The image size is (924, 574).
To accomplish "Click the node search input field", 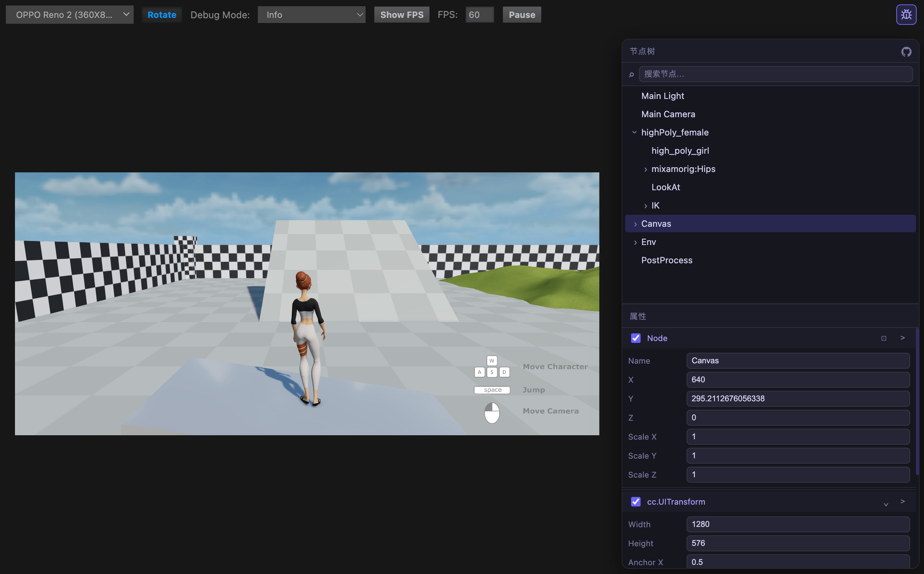I will pyautogui.click(x=775, y=74).
